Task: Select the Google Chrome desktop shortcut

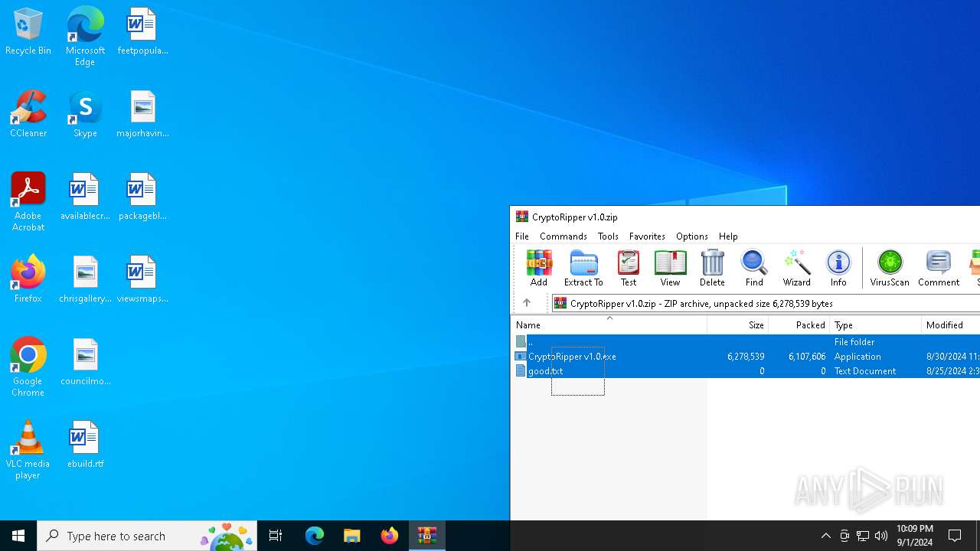Action: [x=28, y=367]
